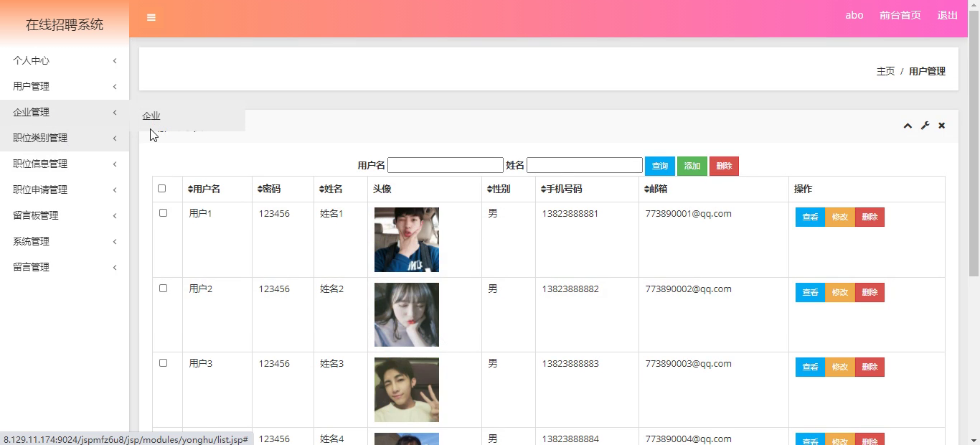Viewport: 980px width, 445px height.
Task: Open avatar thumbnail of 用户3
Action: pos(407,390)
